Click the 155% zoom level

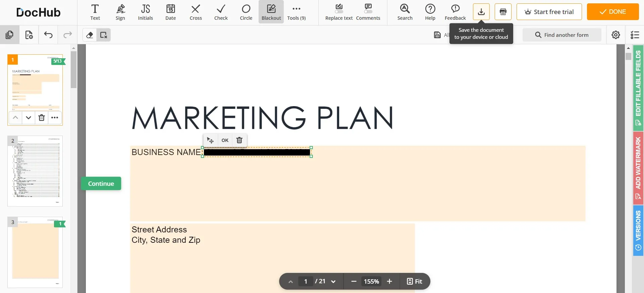(x=371, y=281)
